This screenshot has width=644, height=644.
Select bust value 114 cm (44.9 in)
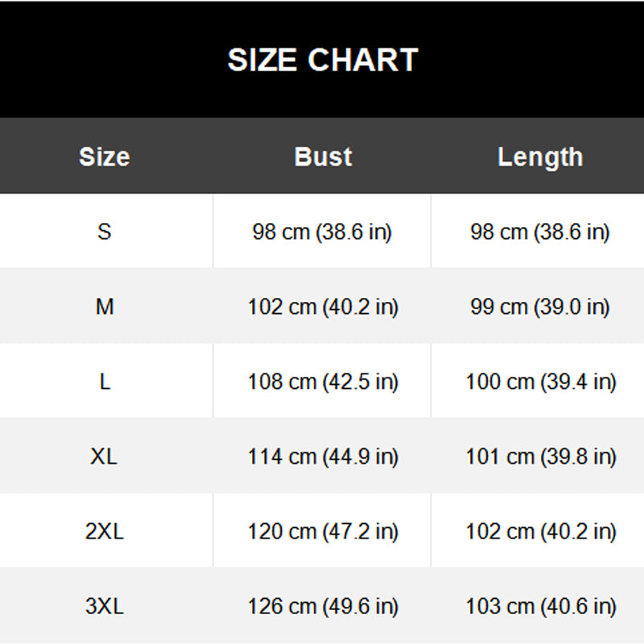[x=323, y=456]
